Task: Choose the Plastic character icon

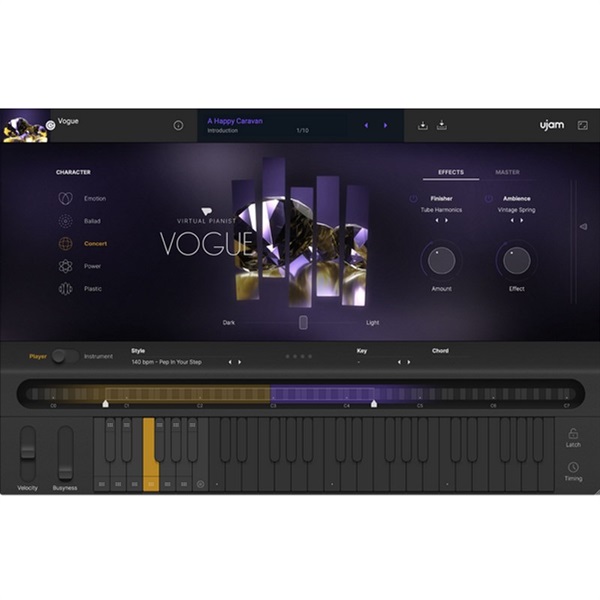Action: (66, 289)
